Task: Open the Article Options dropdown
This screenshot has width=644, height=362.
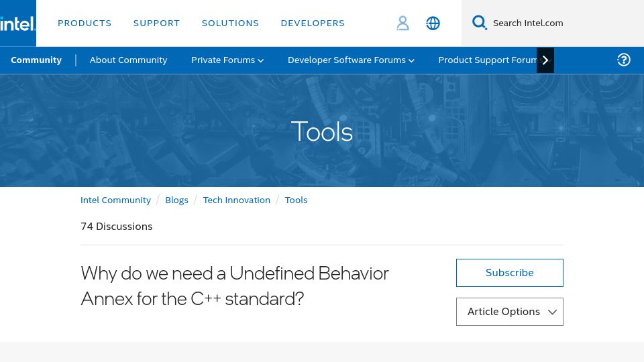Action: pyautogui.click(x=510, y=312)
